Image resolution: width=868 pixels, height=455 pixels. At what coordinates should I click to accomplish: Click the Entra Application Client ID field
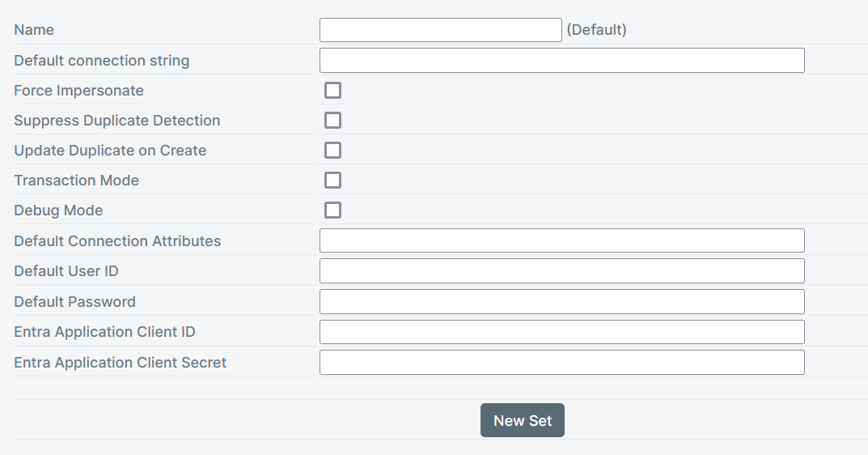[561, 332]
